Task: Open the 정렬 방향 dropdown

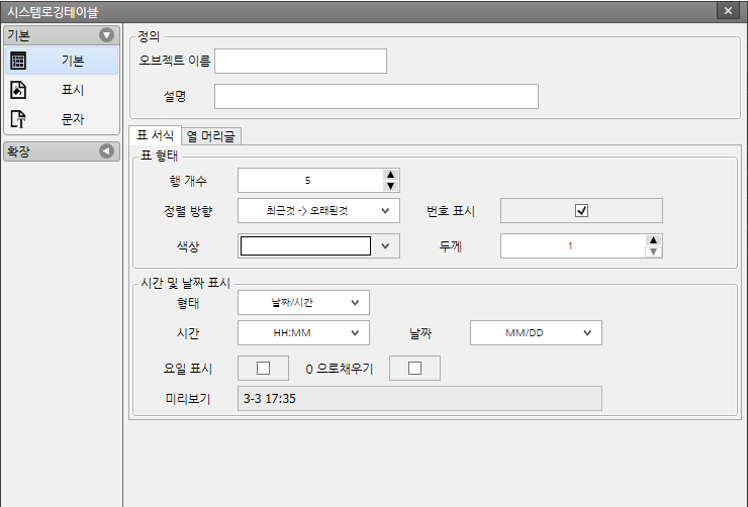Action: tap(319, 211)
